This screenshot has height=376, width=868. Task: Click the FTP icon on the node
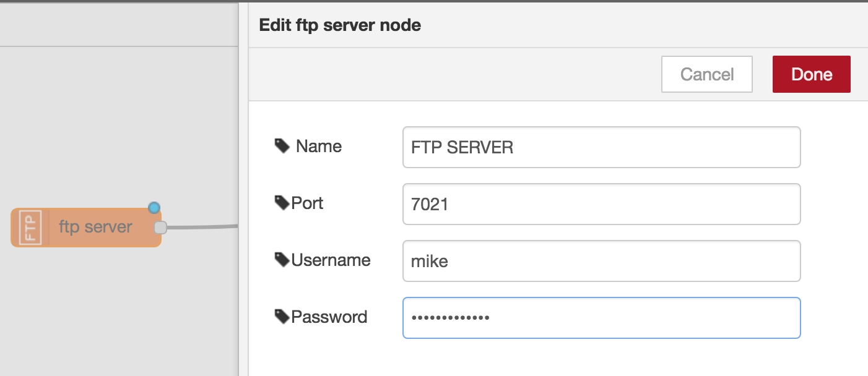click(30, 228)
